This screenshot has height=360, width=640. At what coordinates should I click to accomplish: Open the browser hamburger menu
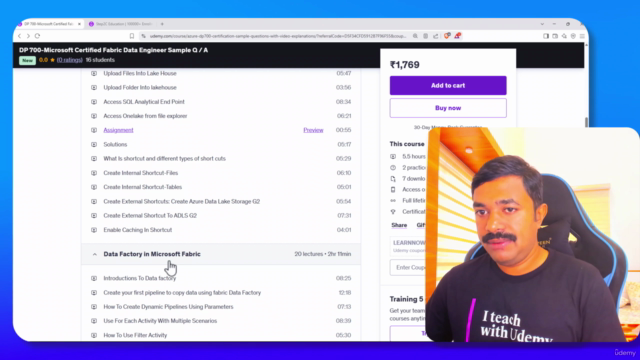[x=582, y=36]
